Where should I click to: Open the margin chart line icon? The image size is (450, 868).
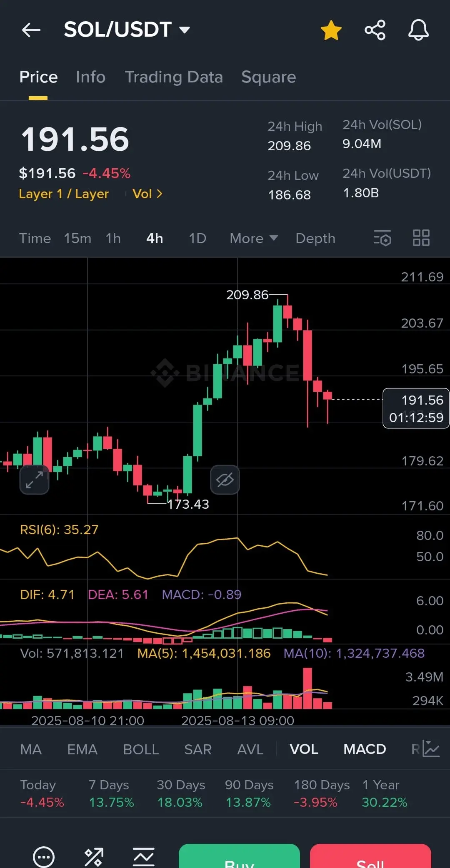coord(143,857)
